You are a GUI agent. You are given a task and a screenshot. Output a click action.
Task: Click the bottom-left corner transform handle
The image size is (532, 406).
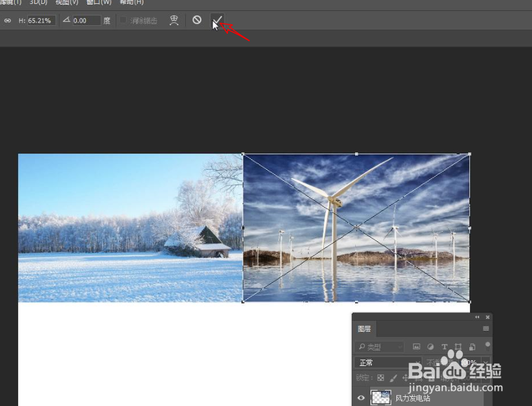click(x=243, y=301)
